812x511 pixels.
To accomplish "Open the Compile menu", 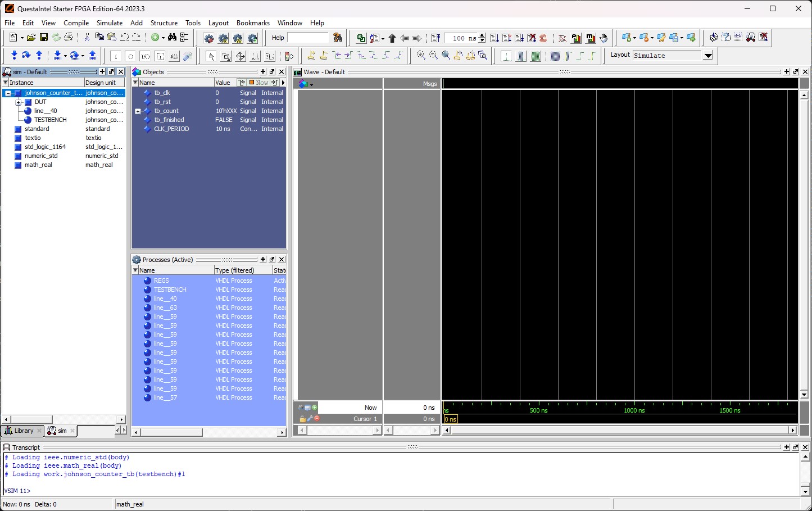I will [76, 23].
